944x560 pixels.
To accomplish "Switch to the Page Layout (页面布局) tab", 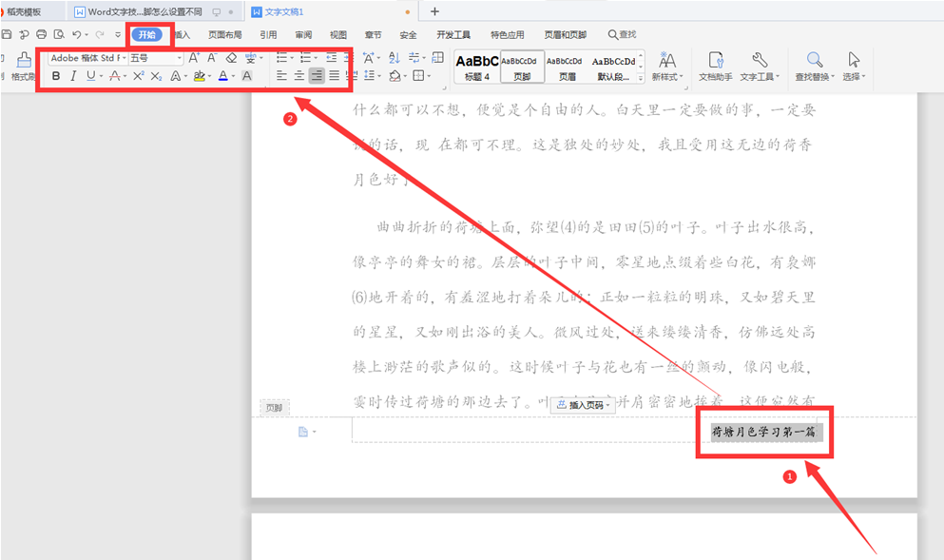I will coord(224,34).
